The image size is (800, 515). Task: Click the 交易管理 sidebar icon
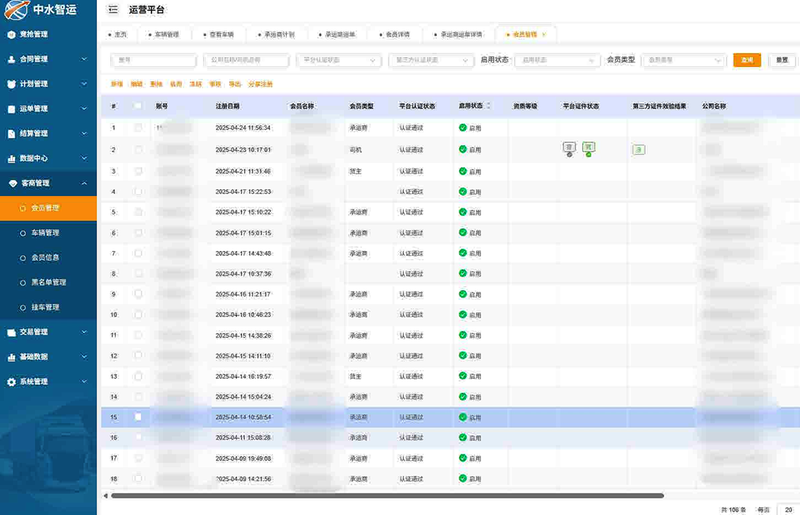coord(11,332)
